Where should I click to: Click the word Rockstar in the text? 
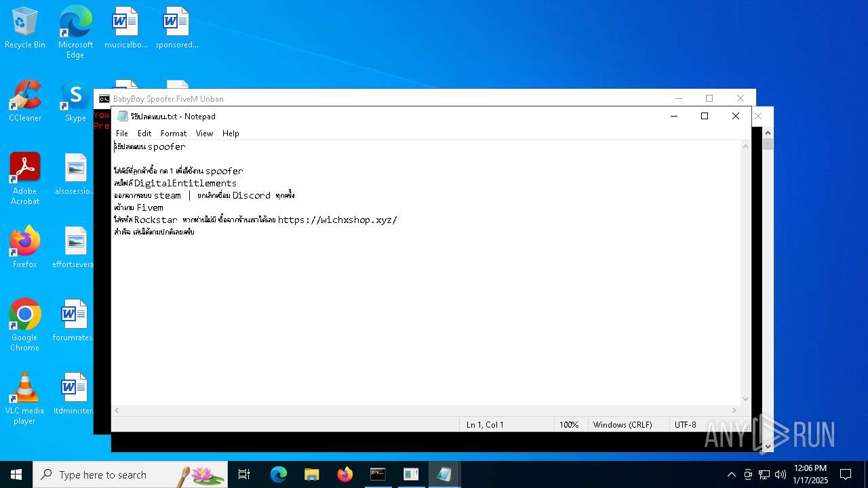coord(155,220)
